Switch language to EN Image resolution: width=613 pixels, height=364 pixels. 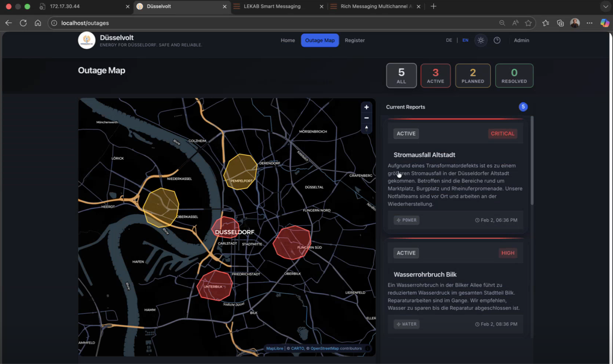pyautogui.click(x=465, y=40)
